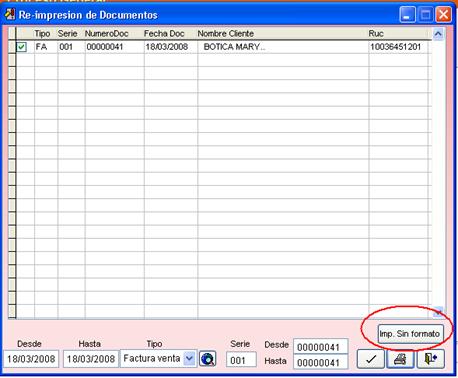Click the Hasta date input field

pyautogui.click(x=91, y=359)
